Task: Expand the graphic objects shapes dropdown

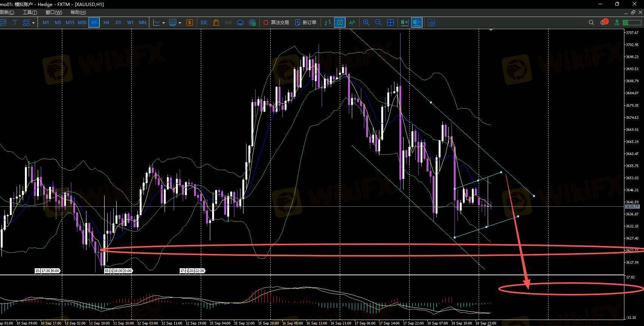Action: point(33,23)
